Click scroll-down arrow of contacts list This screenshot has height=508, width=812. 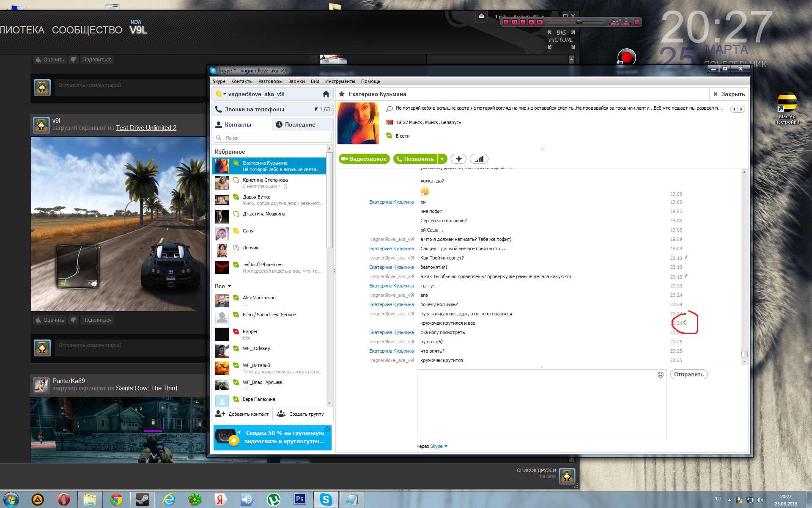click(329, 403)
